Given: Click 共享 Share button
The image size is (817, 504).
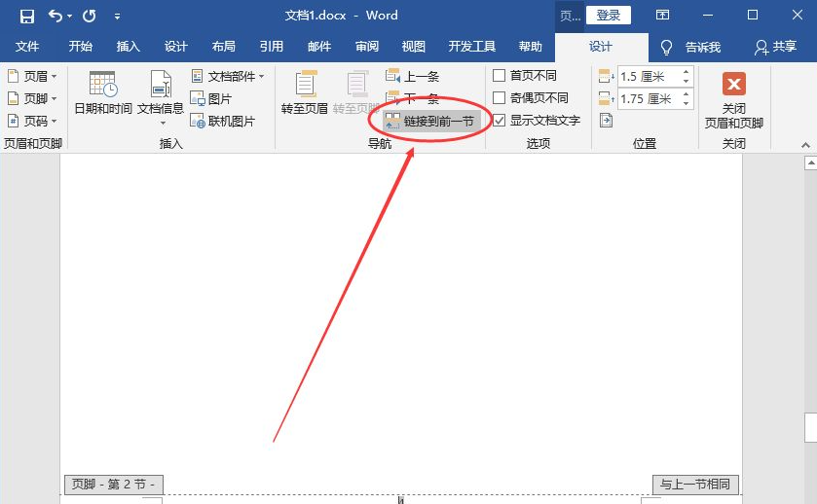Looking at the screenshot, I should [775, 47].
